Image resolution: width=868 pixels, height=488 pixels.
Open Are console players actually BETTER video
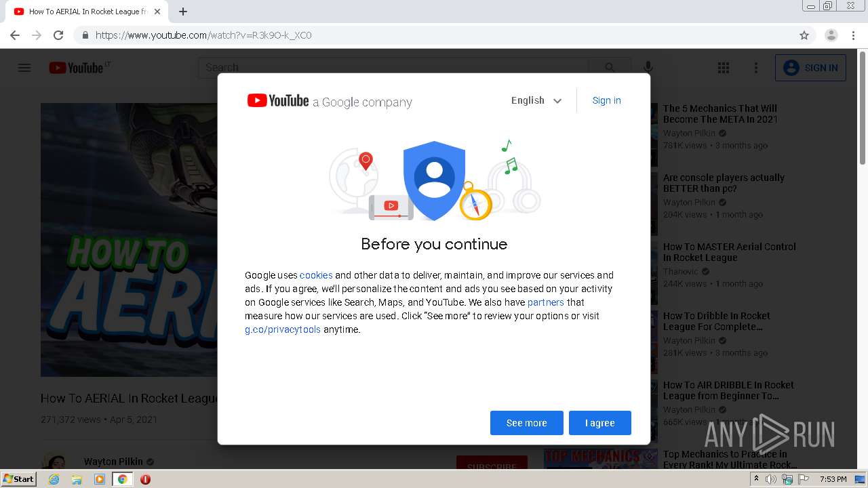(724, 183)
